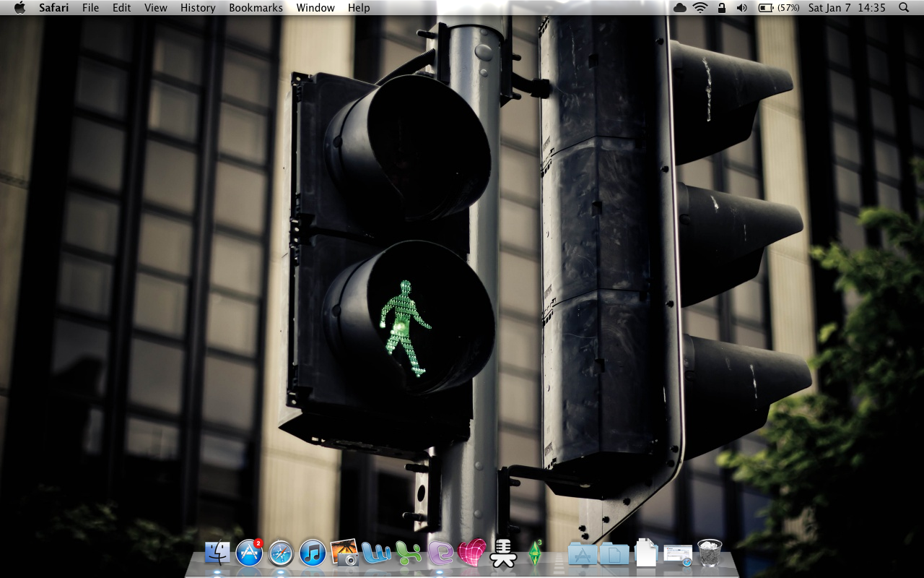Launch The Sims 3 from the Dock
924x578 pixels.
pyautogui.click(x=536, y=553)
